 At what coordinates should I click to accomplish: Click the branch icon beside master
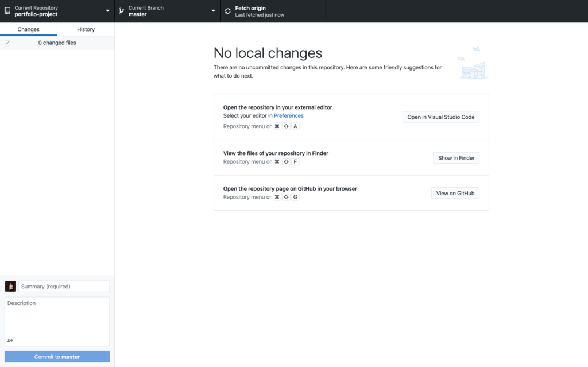122,11
